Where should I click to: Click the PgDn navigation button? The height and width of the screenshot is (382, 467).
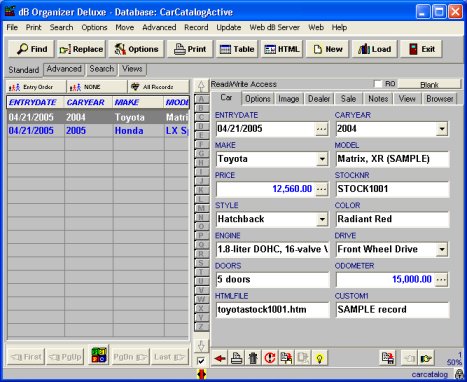point(130,357)
